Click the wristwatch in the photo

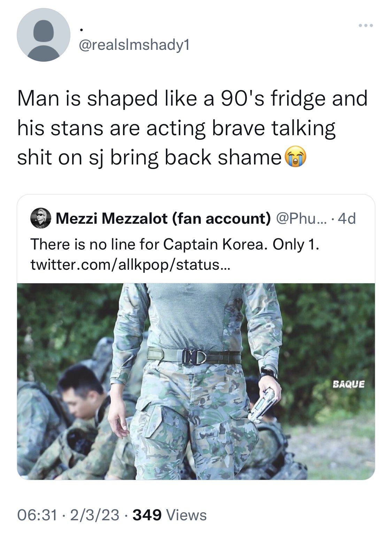[x=268, y=373]
